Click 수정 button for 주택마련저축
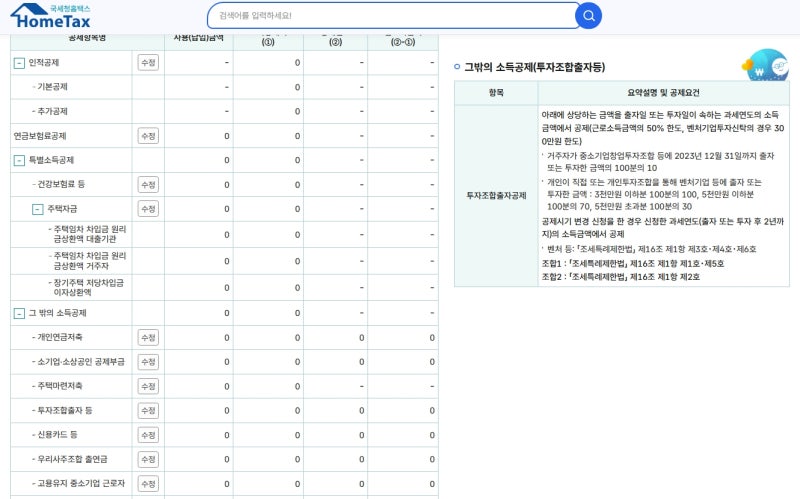The width and height of the screenshot is (800, 499). (148, 386)
